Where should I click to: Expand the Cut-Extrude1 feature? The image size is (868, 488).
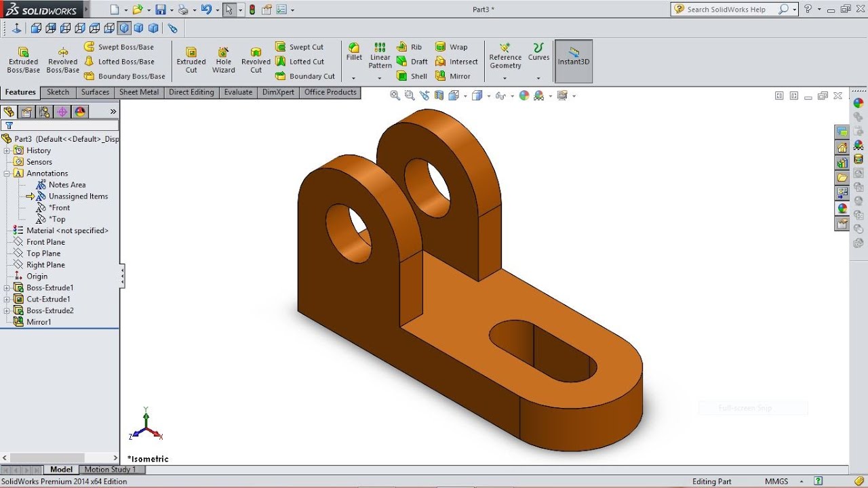click(7, 300)
